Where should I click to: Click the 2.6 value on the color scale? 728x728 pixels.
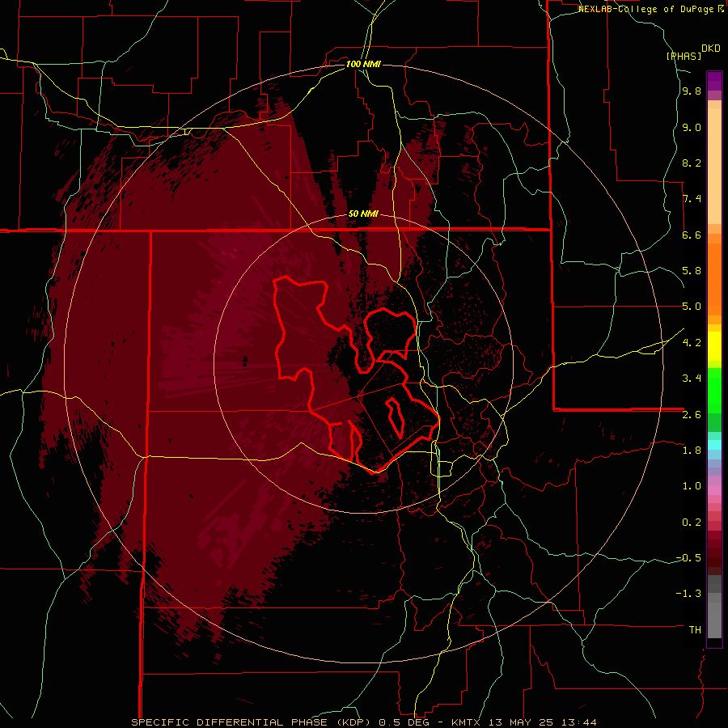click(x=692, y=415)
